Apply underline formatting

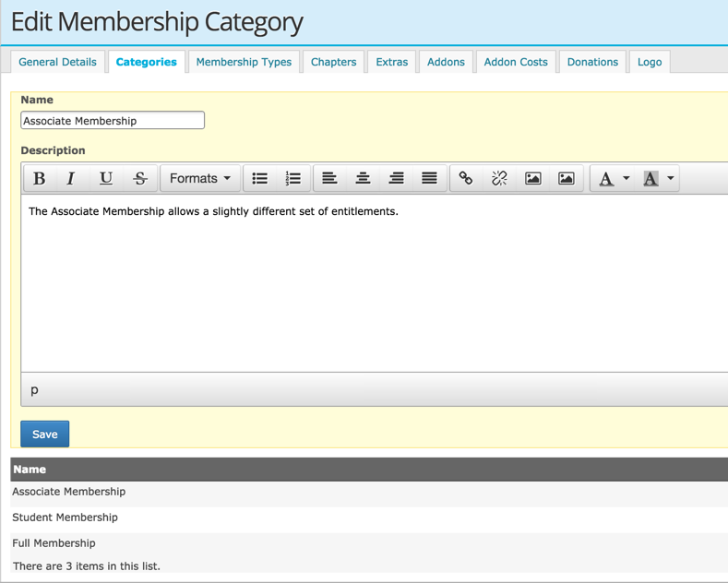(x=106, y=178)
